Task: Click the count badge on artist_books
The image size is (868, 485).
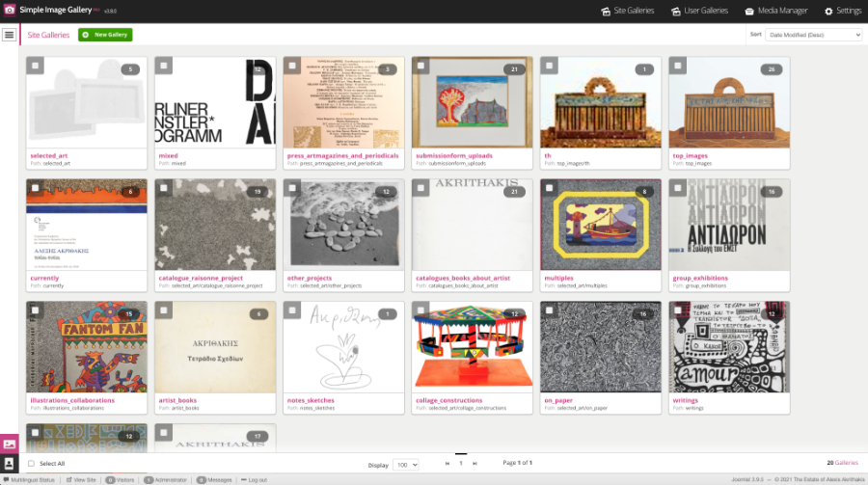Action: 258,314
